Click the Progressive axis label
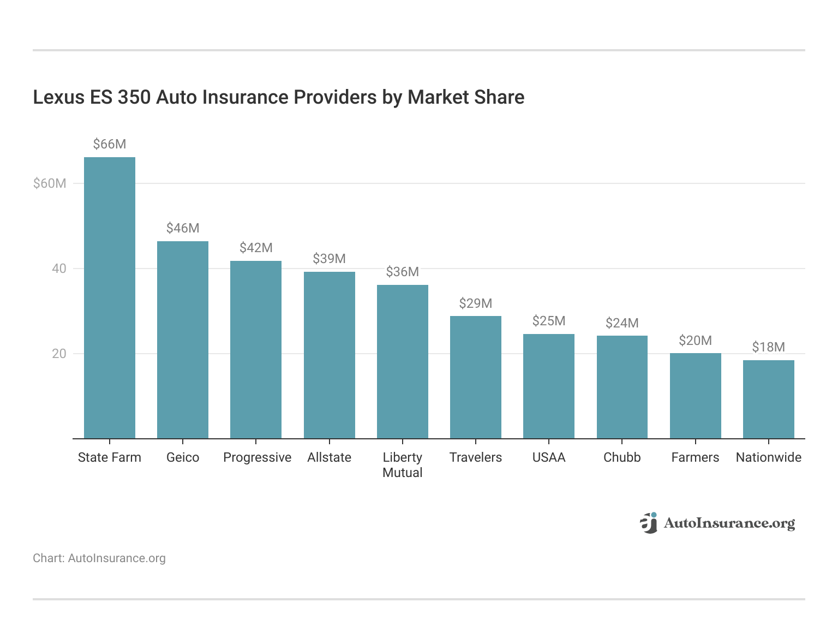This screenshot has height=644, width=838. point(257,457)
